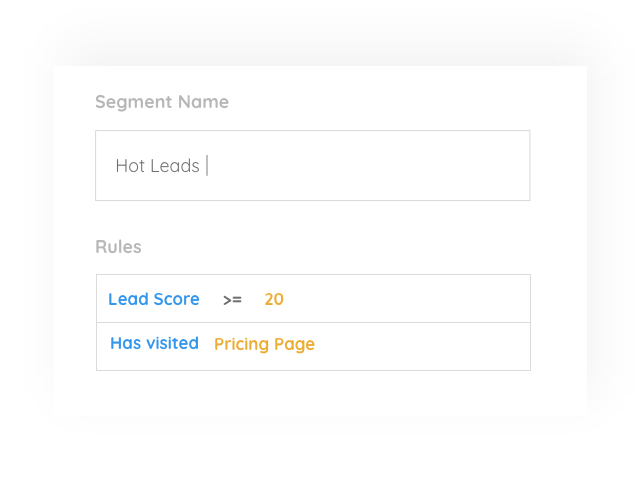Click the word 'Hot' in segment name
640x480 pixels.
(130, 166)
